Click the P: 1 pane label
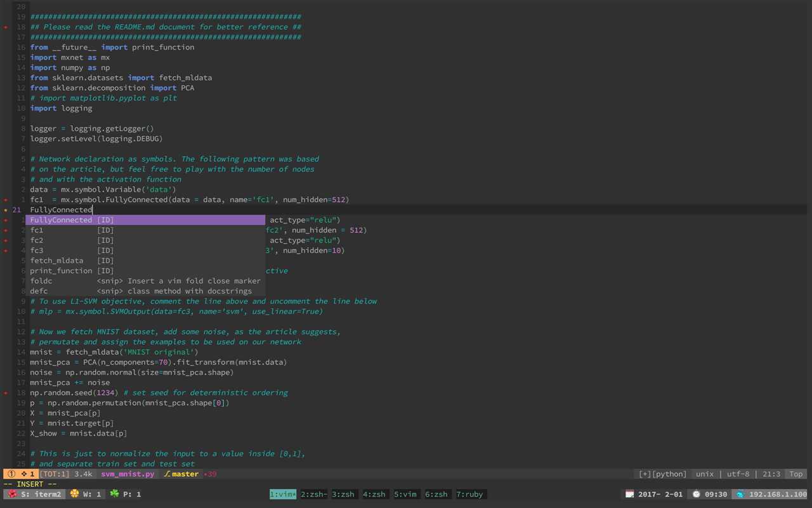This screenshot has width=812, height=508. click(x=132, y=494)
